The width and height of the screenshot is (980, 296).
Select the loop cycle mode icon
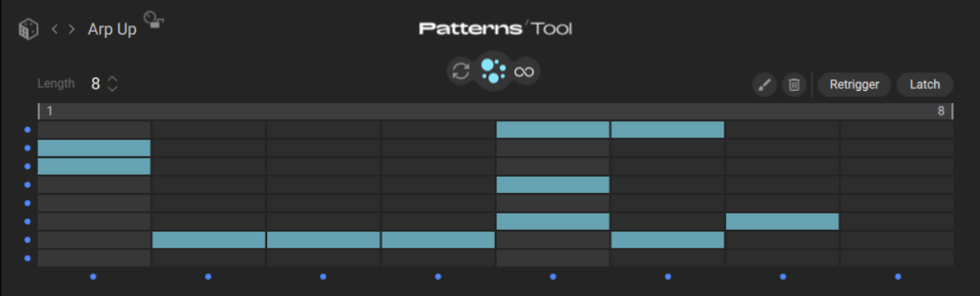pyautogui.click(x=461, y=71)
